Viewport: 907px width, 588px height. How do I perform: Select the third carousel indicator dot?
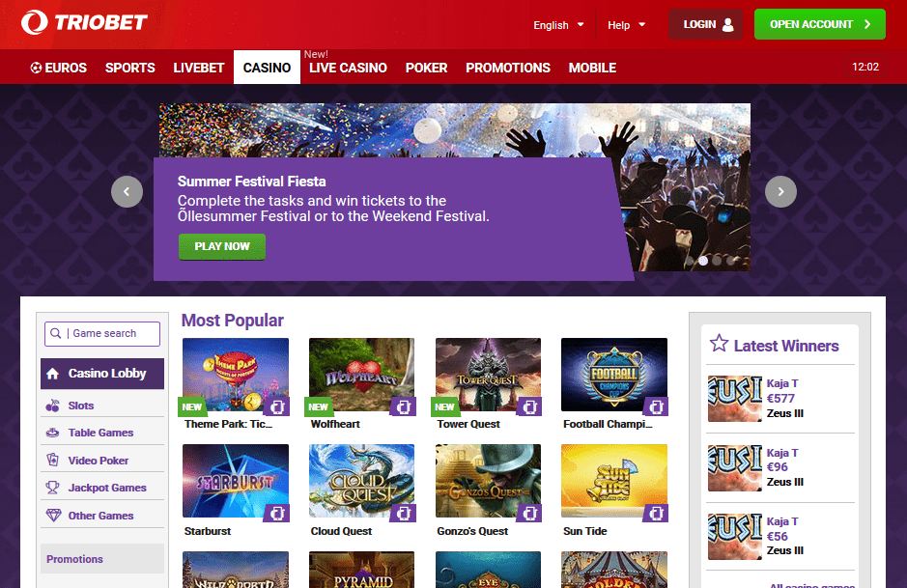(717, 261)
